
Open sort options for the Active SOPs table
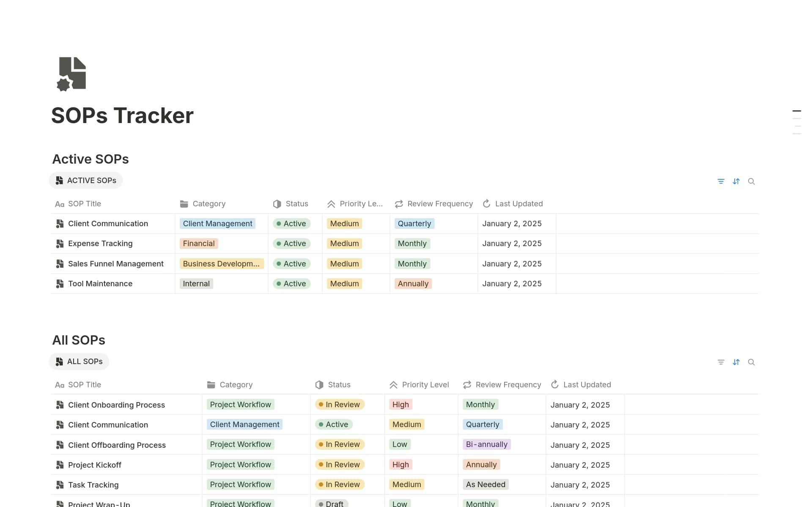(736, 181)
